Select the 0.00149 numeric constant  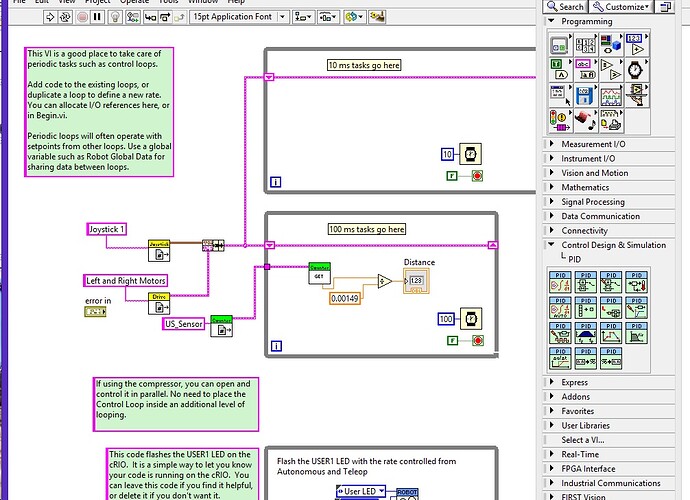(345, 298)
